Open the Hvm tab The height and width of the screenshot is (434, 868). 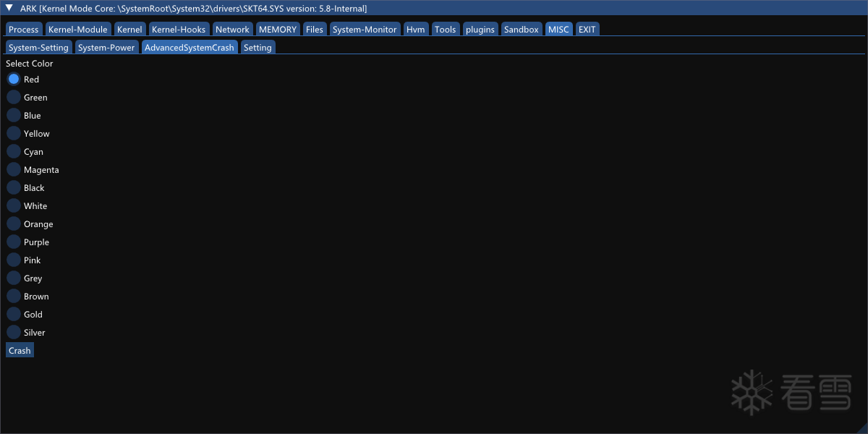(416, 29)
